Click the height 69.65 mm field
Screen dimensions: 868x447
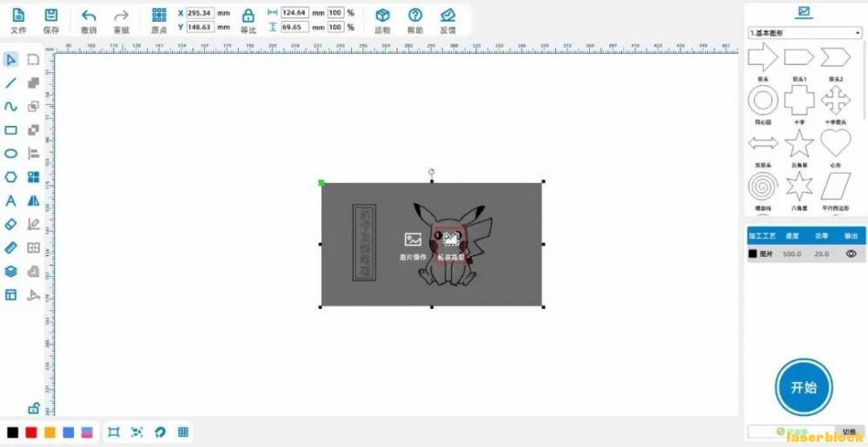click(295, 27)
